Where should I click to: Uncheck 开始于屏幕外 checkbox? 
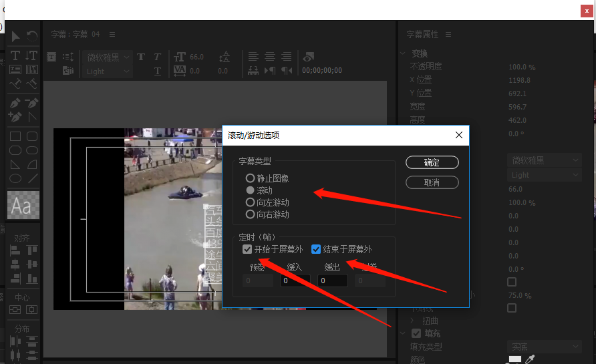coord(248,249)
